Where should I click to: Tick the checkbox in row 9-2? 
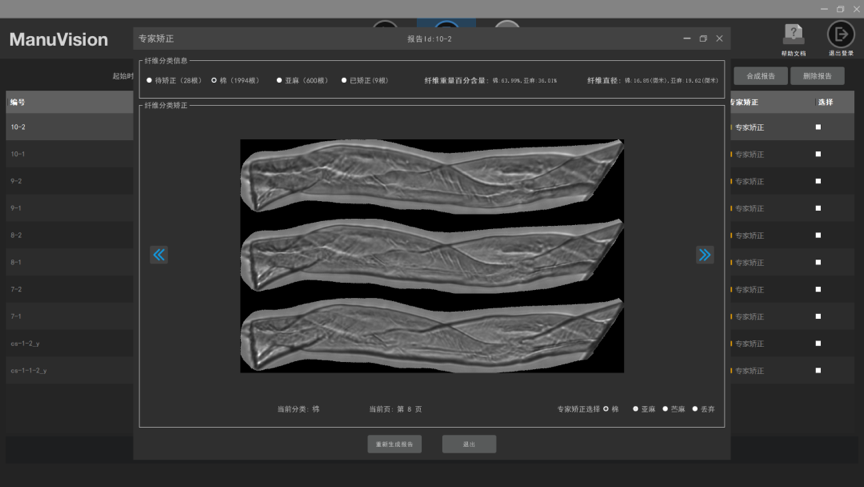(818, 181)
